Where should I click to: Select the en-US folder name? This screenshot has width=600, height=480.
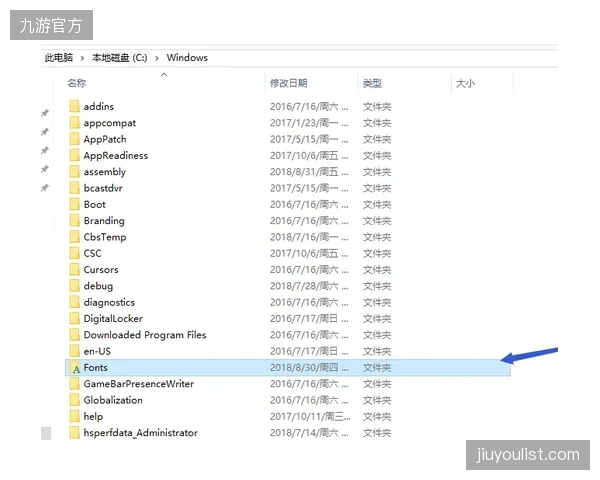tap(97, 351)
